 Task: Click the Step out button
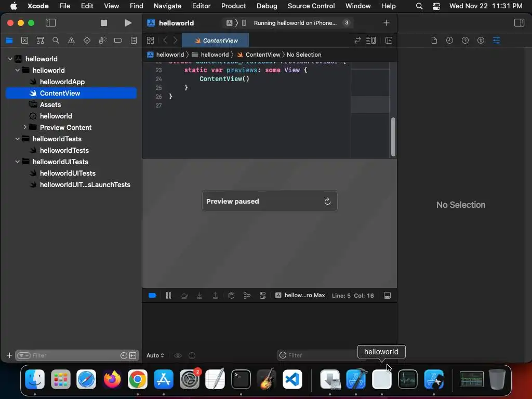click(216, 296)
